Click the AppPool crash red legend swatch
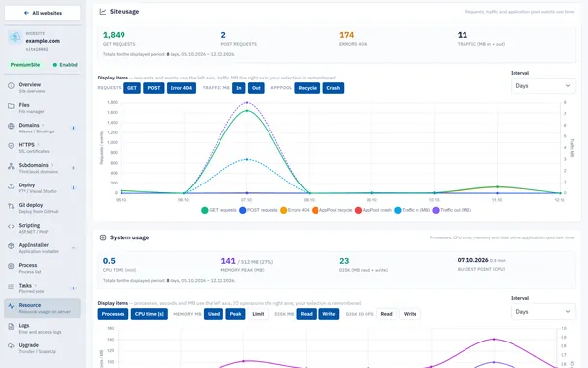This screenshot has width=588, height=368. [358, 210]
